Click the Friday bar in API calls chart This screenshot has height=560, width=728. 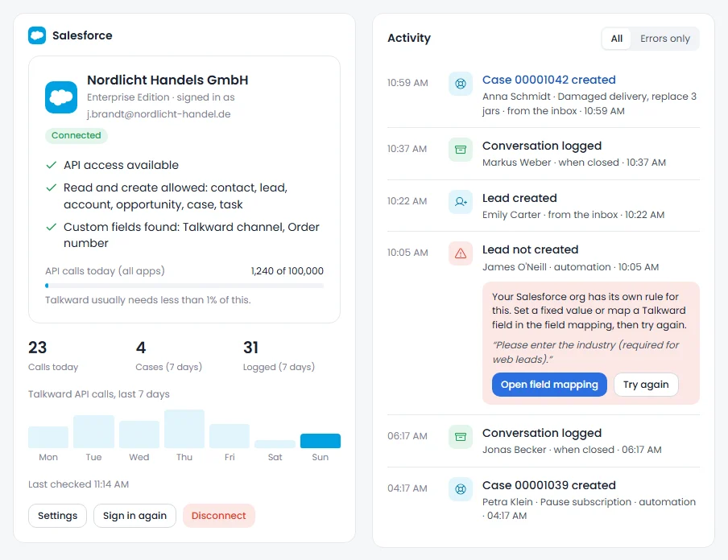[x=230, y=435]
